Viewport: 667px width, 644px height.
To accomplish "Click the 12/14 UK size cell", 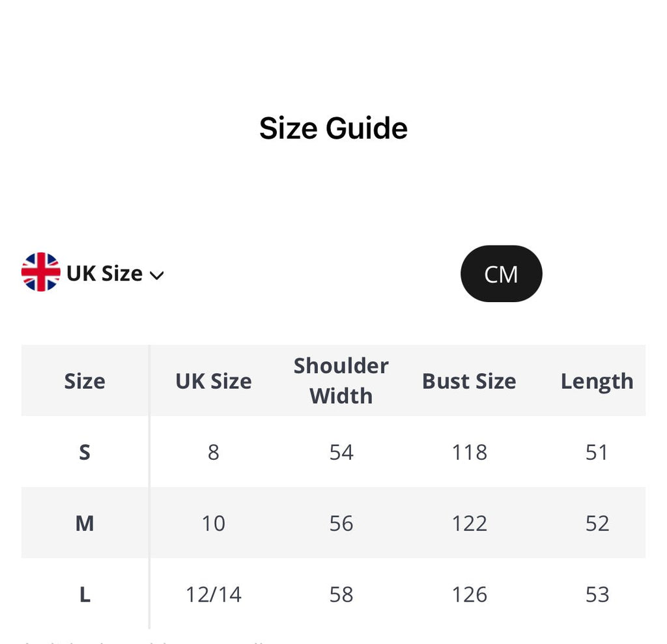I will coord(213,594).
